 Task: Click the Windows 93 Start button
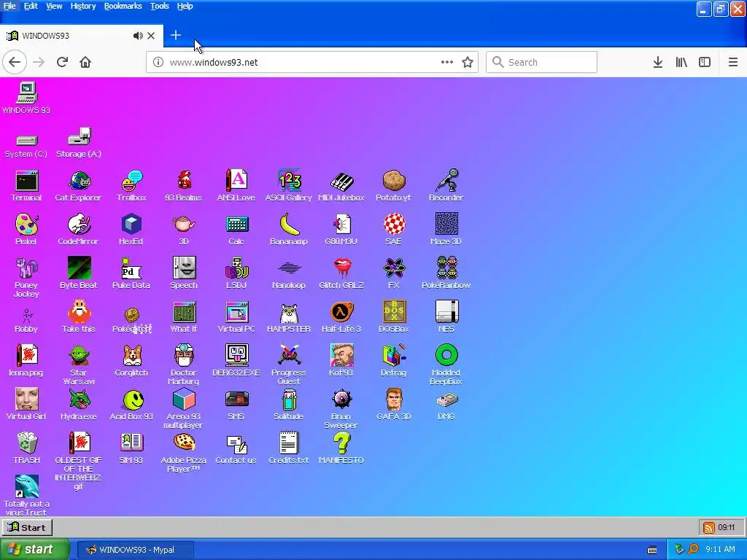[27, 527]
